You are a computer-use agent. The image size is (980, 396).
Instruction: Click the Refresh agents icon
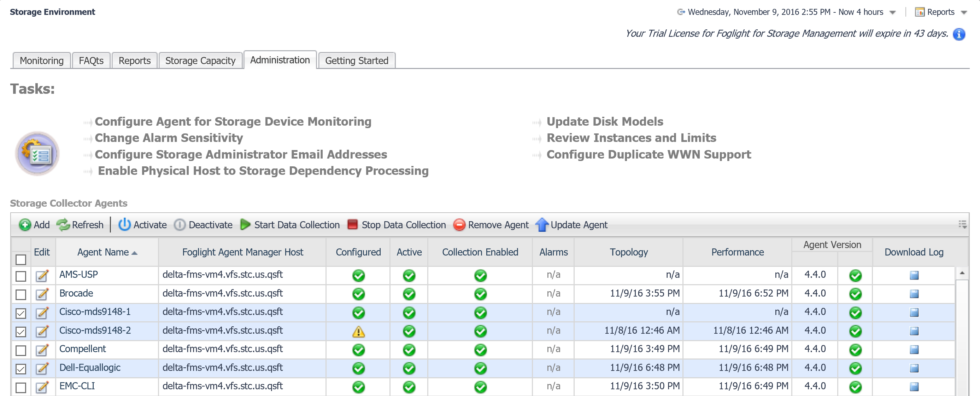63,225
